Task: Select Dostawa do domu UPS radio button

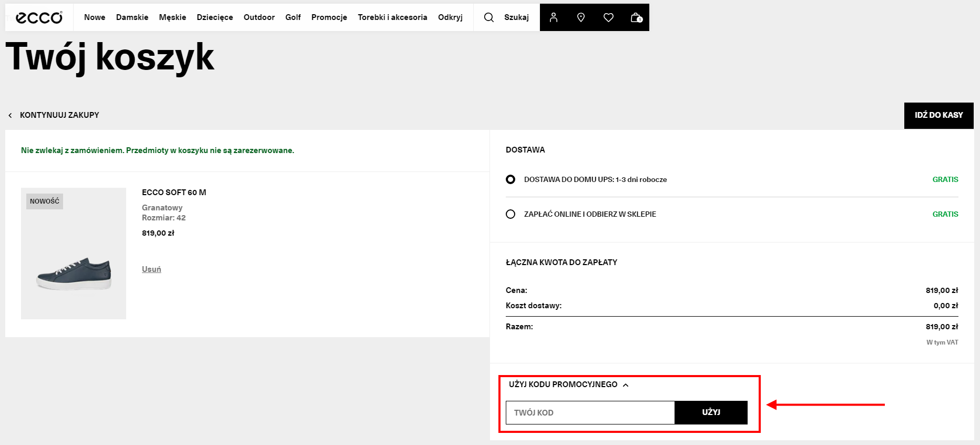Action: click(x=511, y=179)
